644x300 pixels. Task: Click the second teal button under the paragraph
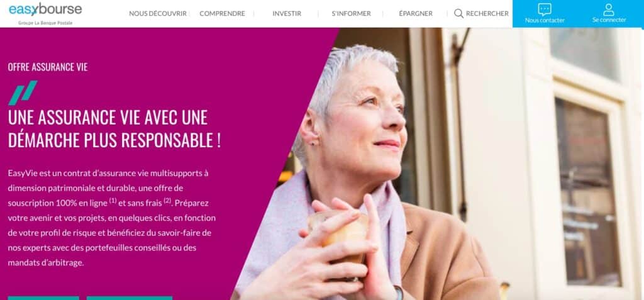point(130,298)
